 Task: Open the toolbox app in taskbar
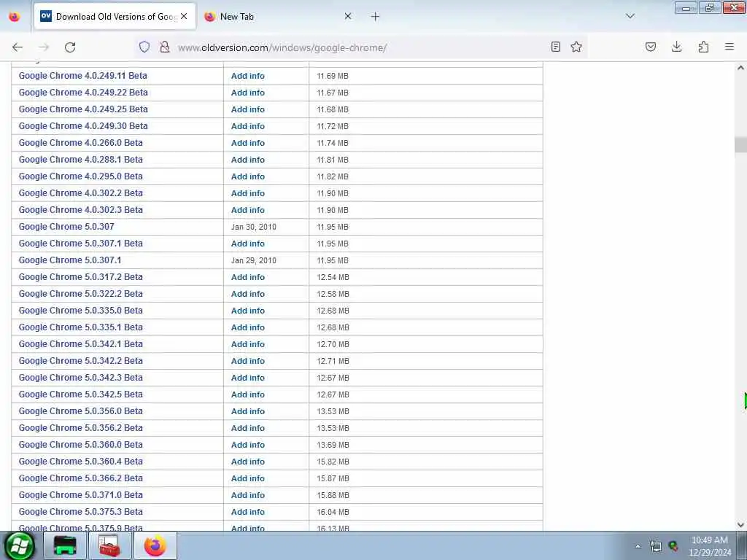click(x=109, y=545)
